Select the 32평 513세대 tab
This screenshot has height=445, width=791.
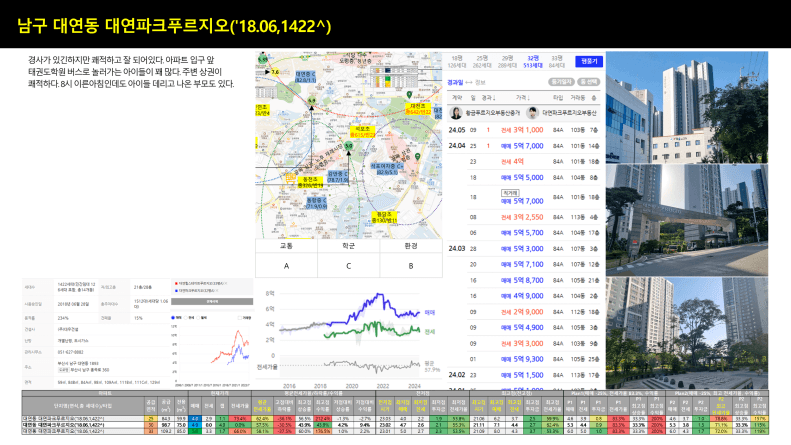coord(533,62)
